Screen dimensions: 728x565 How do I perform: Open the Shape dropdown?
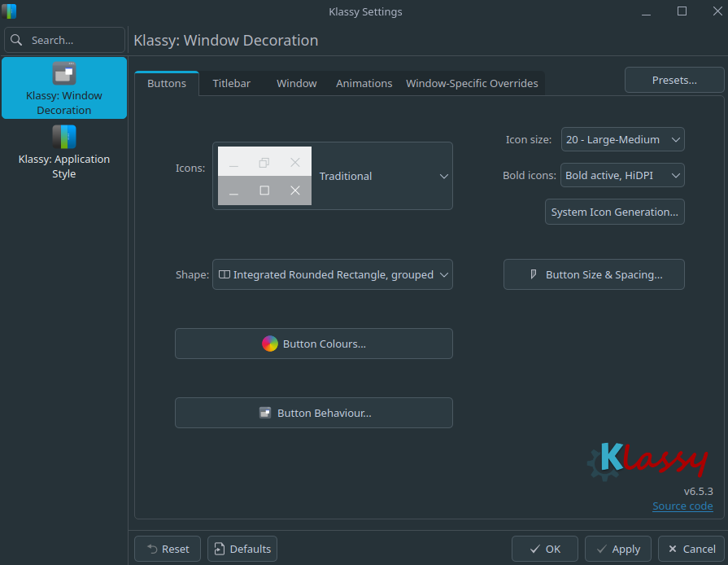pos(333,274)
